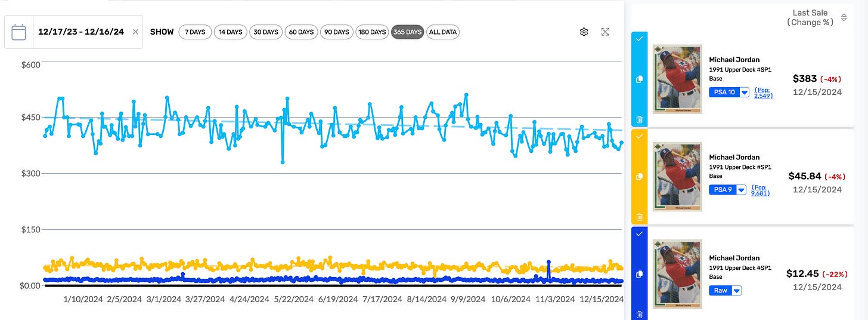Open chart settings gear icon
Viewport: 868px width, 320px height.
click(584, 32)
